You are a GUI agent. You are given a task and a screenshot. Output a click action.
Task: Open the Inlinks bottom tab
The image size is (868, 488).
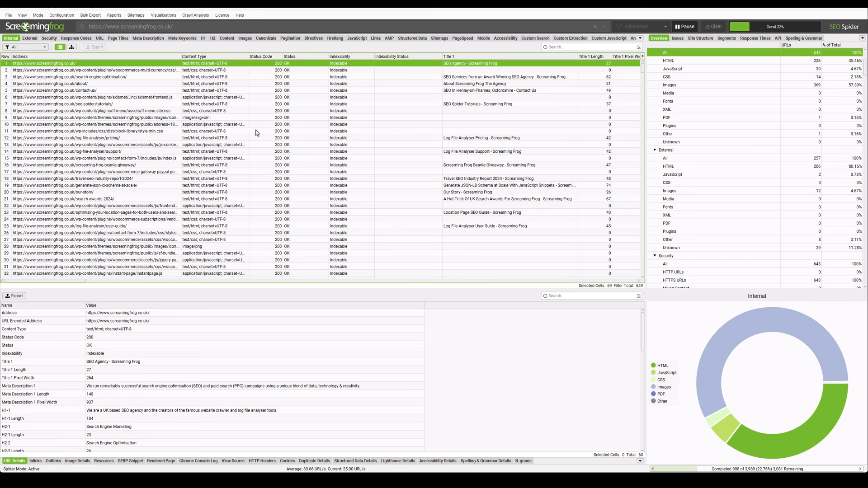[35, 461]
